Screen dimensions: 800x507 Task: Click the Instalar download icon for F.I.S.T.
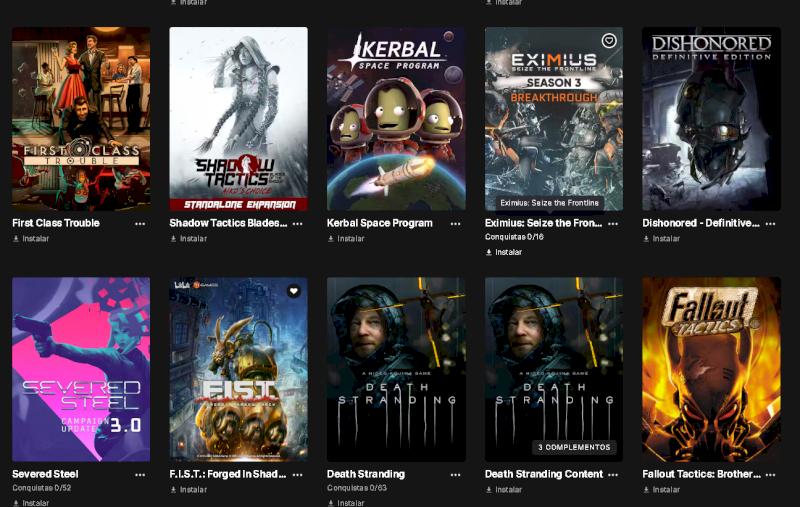click(x=173, y=490)
